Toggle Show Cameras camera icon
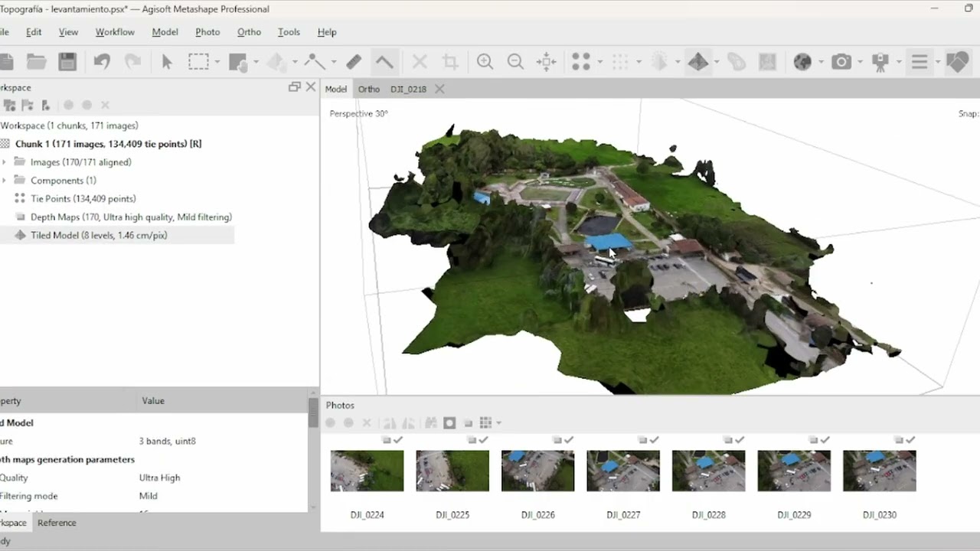Screen dimensions: 980x551 [841, 62]
